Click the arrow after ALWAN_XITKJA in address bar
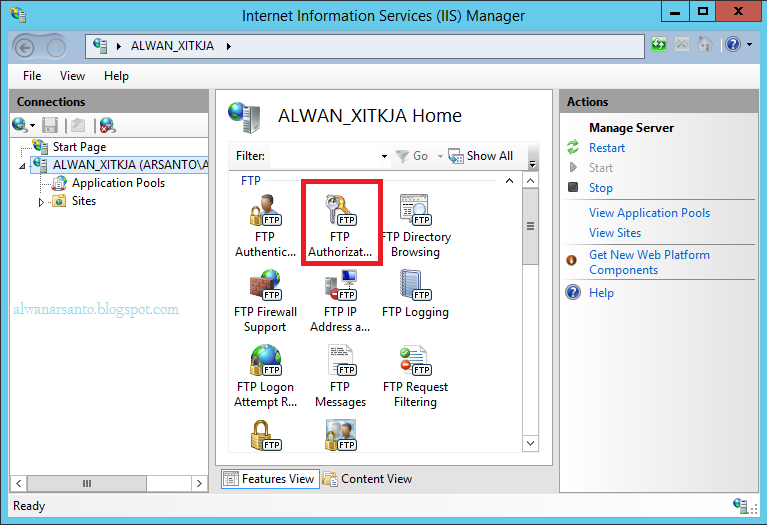767x525 pixels. coord(228,46)
